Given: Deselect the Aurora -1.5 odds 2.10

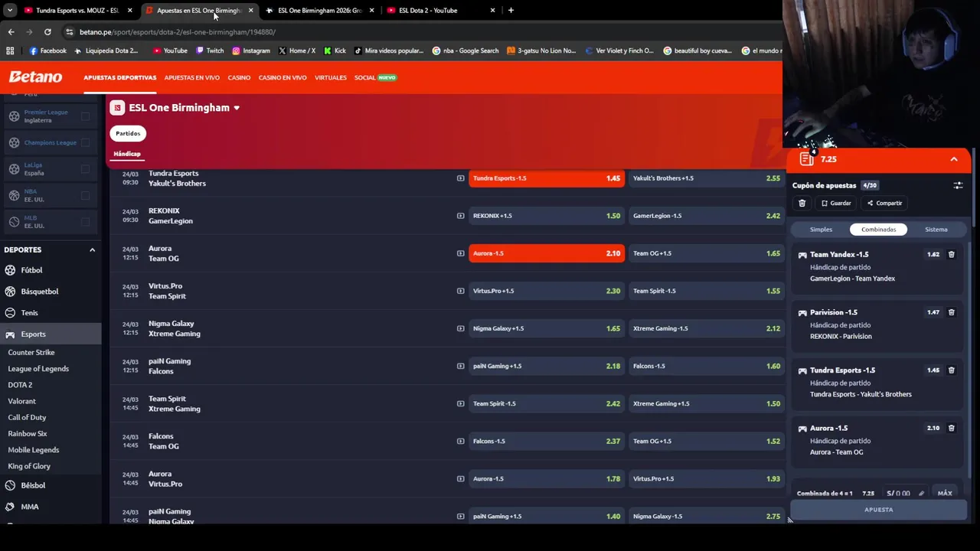Looking at the screenshot, I should (x=547, y=253).
